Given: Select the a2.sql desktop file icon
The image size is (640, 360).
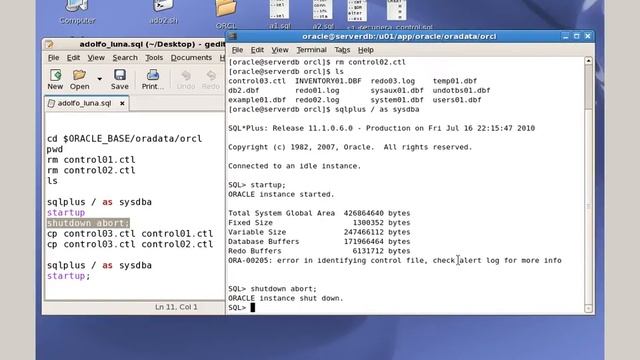Looking at the screenshot, I should click(323, 14).
